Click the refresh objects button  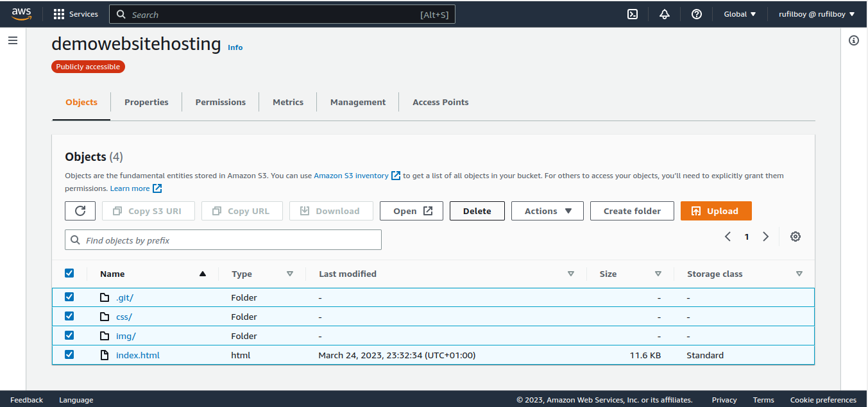[x=80, y=211]
